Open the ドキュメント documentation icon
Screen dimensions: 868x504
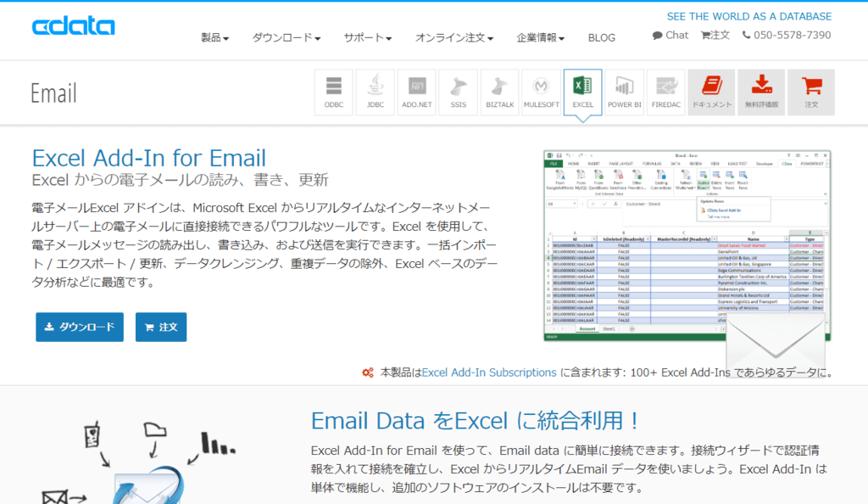[711, 92]
